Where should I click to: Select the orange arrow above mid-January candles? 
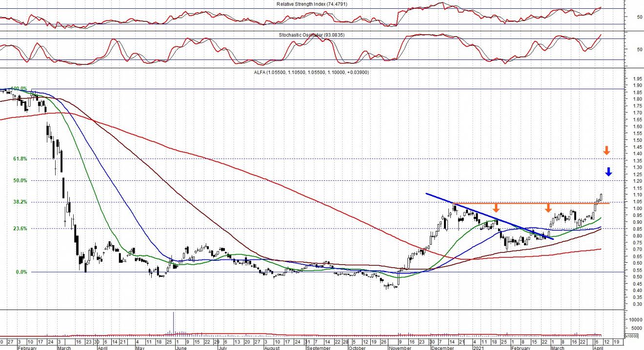coord(496,208)
